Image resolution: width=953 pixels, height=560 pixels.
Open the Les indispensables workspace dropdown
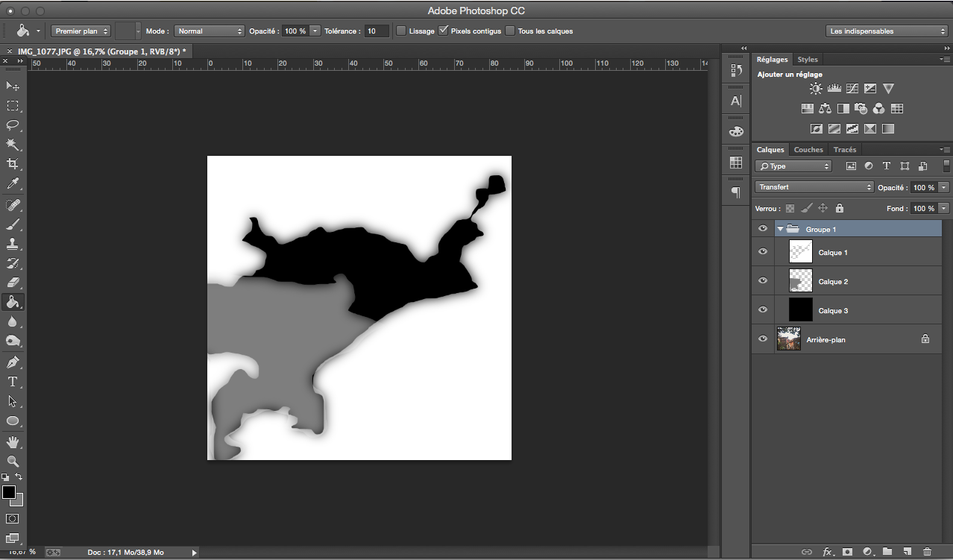887,31
